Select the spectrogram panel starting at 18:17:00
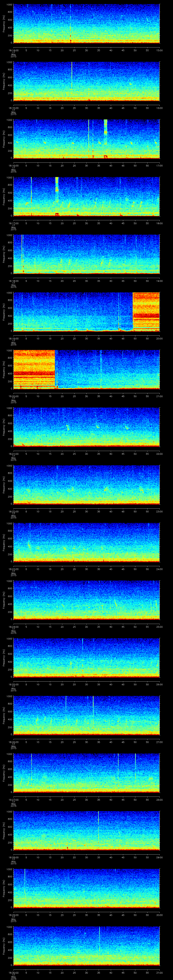Image resolution: width=173 pixels, height=980 pixels. coord(86,197)
